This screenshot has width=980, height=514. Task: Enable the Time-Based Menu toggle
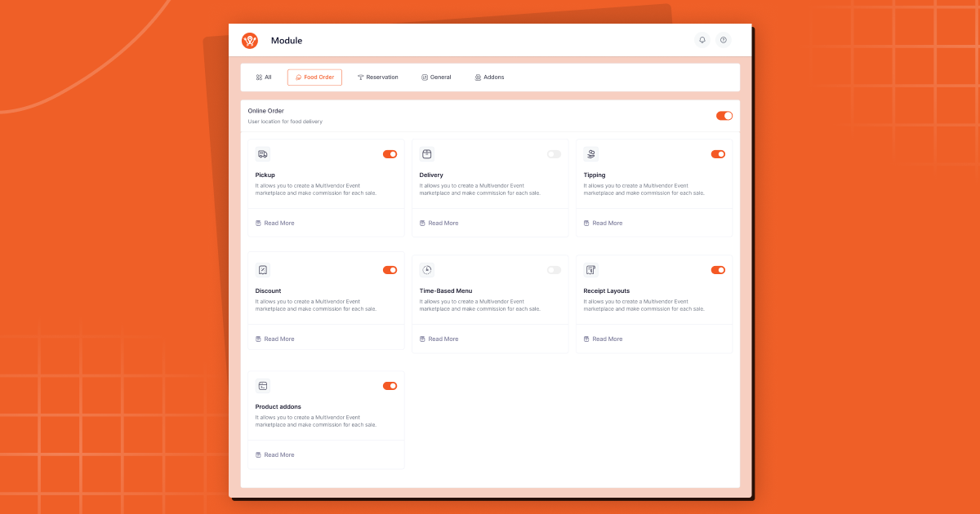coord(555,270)
